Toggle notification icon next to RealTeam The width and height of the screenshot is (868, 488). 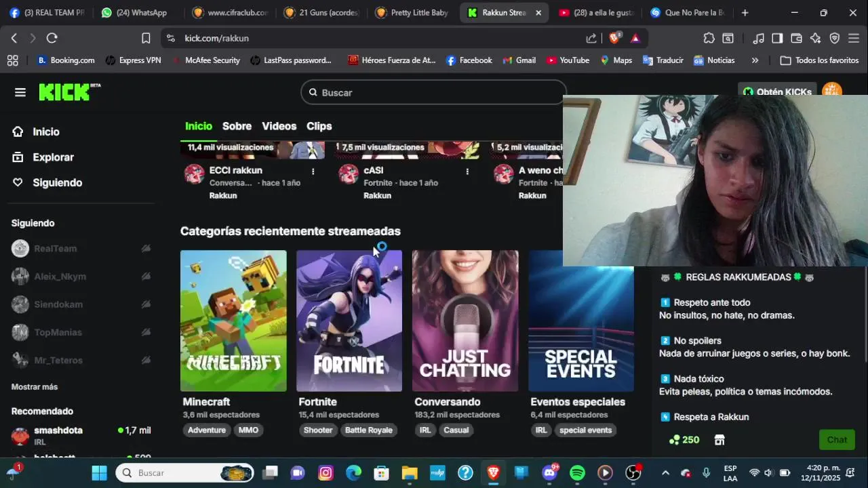click(146, 249)
